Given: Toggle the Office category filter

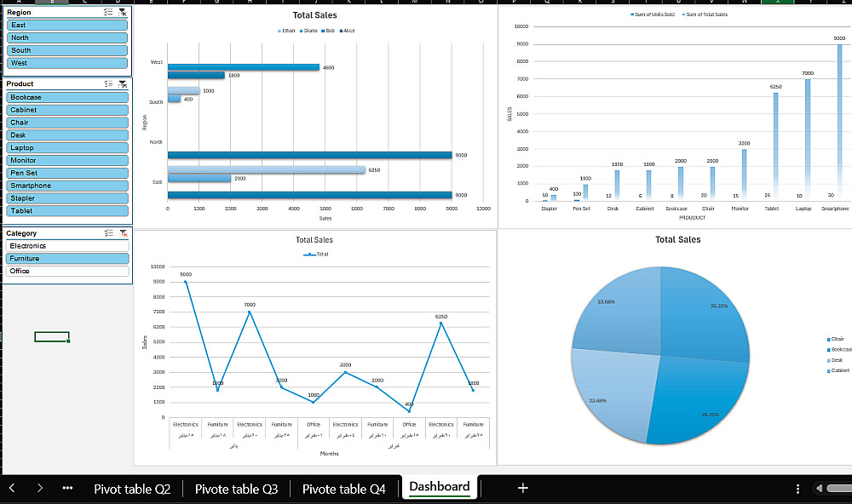Looking at the screenshot, I should click(x=67, y=271).
